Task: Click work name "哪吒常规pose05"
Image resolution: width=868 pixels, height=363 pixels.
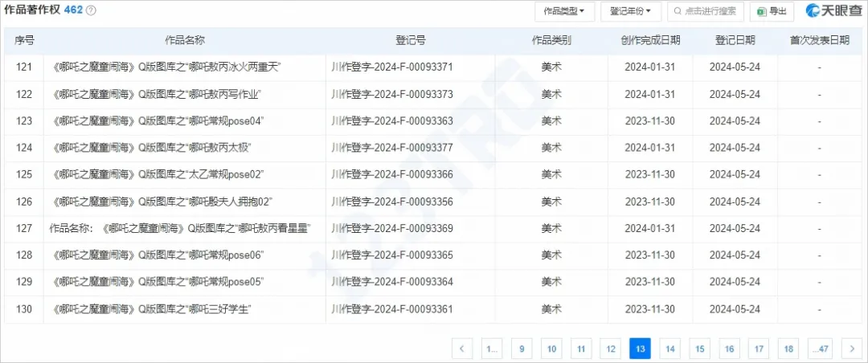Action: pos(158,282)
